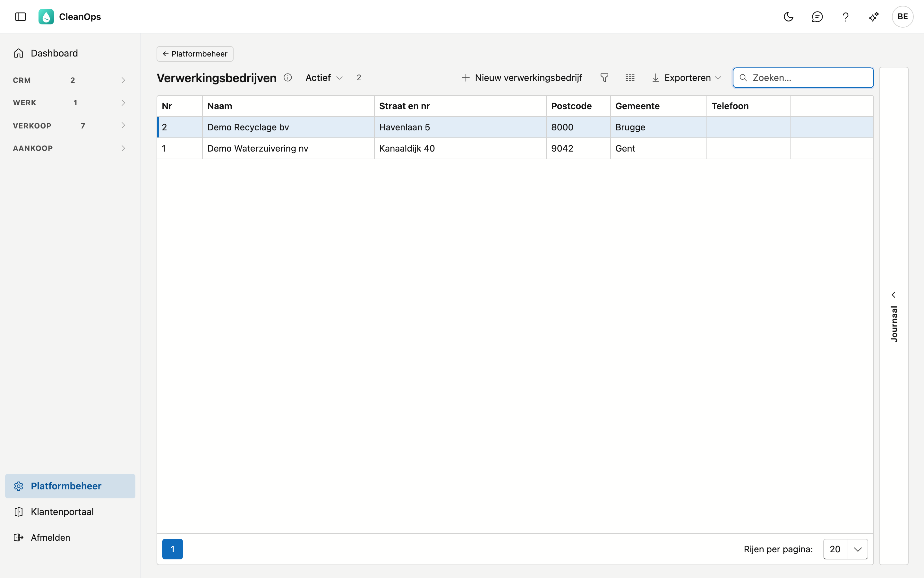Click the Havenlaan 5 cell
The width and height of the screenshot is (924, 578).
tap(460, 127)
